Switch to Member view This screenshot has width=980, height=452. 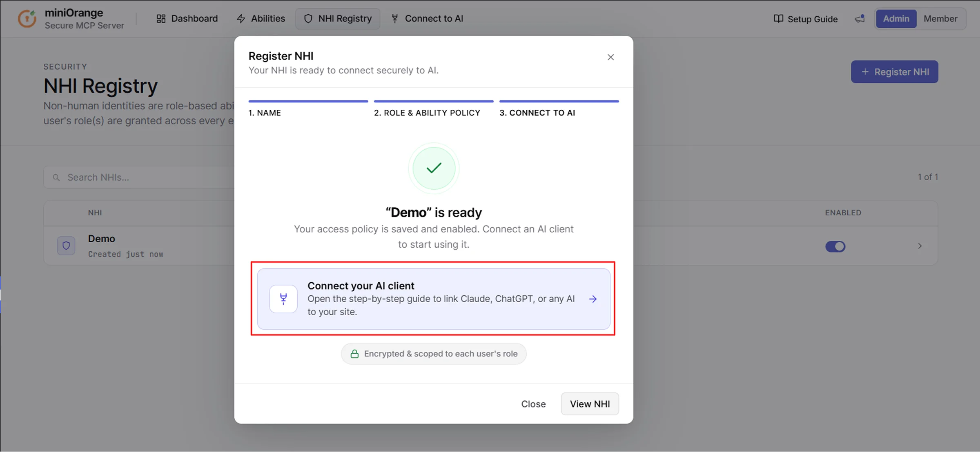(940, 19)
